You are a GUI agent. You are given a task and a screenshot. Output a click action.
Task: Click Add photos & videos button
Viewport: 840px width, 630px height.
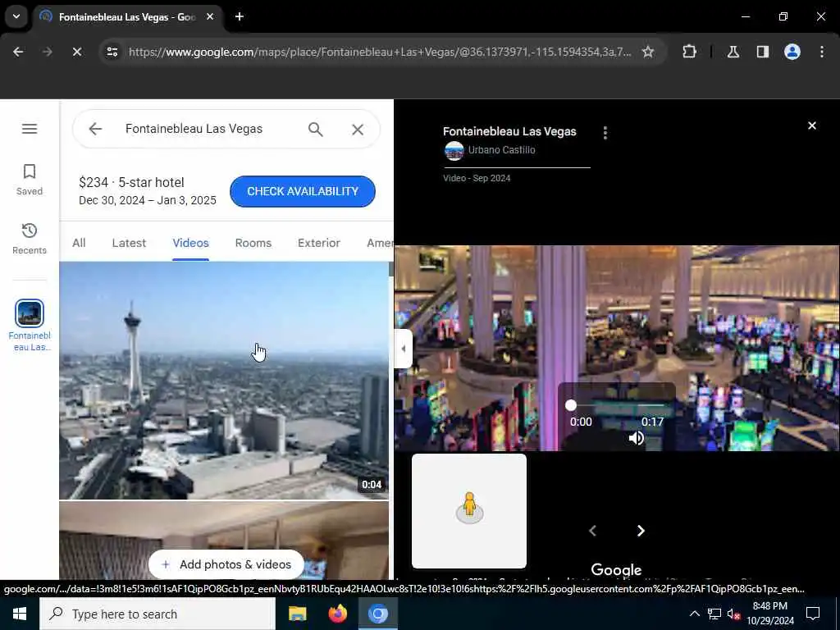(226, 564)
